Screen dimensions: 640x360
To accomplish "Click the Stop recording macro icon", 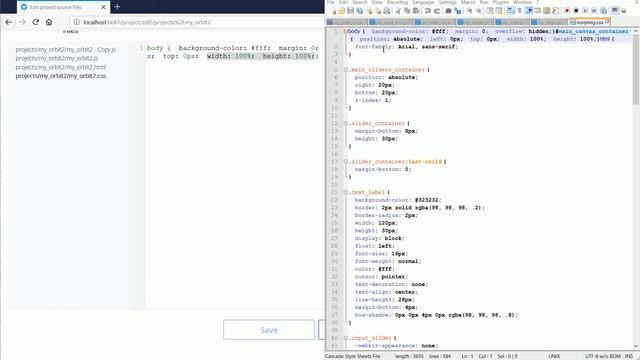I will pyautogui.click(x=576, y=11).
